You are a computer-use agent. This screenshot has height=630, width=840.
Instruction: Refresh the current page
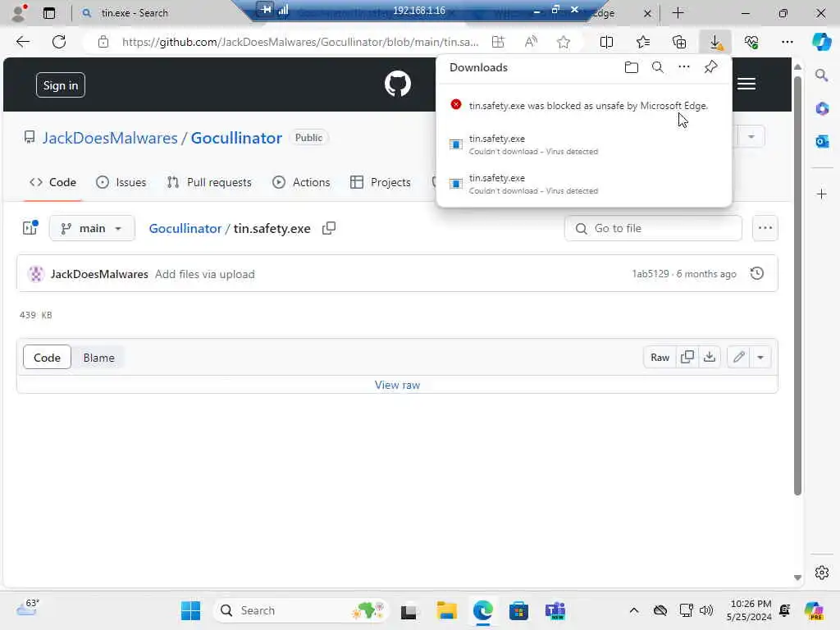tap(59, 42)
